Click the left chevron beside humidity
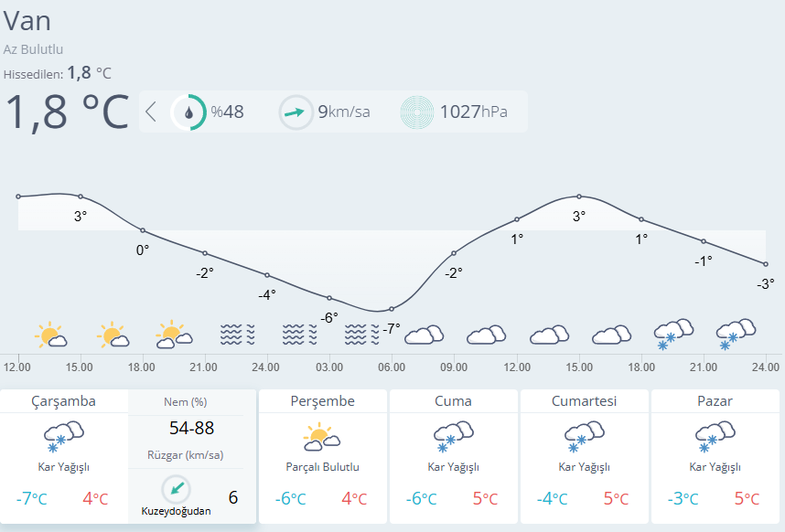Image resolution: width=785 pixels, height=532 pixels. pyautogui.click(x=151, y=112)
